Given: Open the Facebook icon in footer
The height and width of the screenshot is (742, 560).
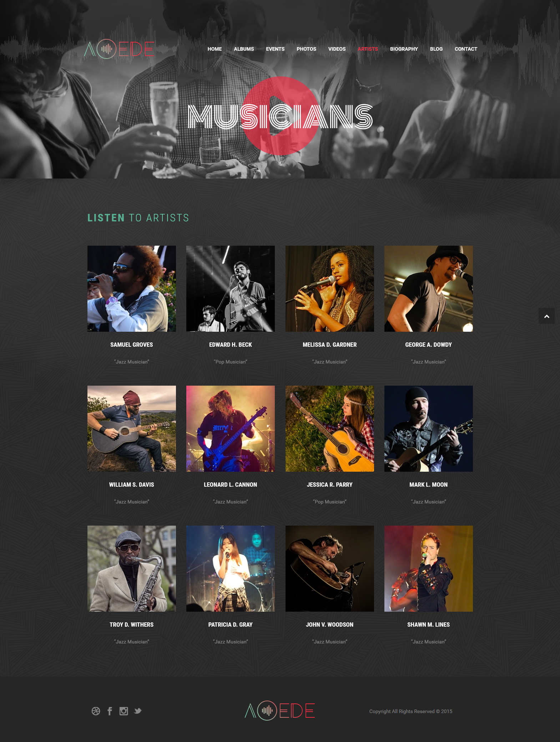Looking at the screenshot, I should click(x=110, y=711).
